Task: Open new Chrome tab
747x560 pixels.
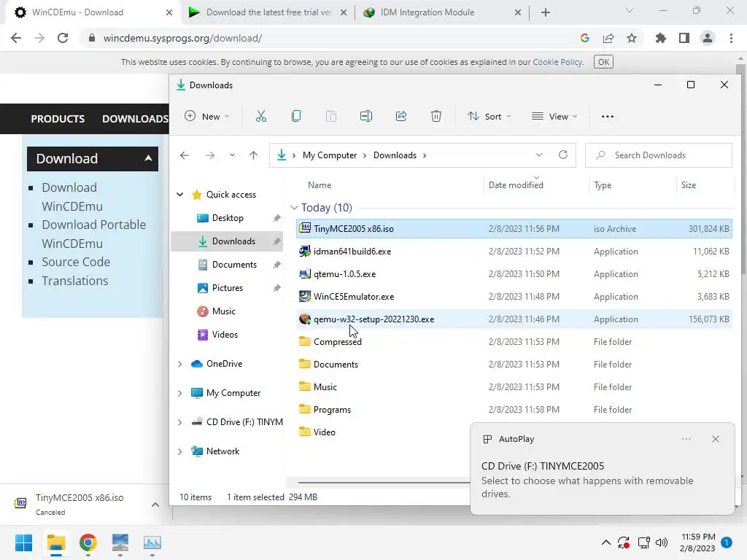Action: [546, 12]
